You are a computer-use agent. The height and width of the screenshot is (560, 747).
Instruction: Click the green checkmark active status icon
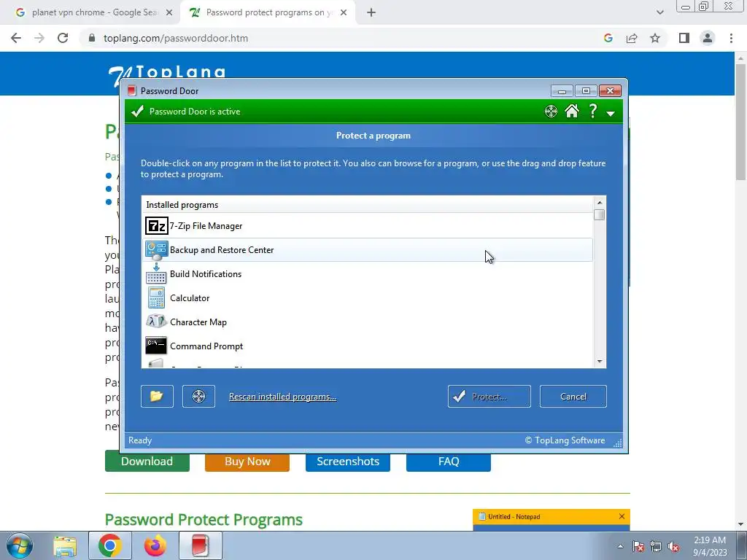[137, 112]
